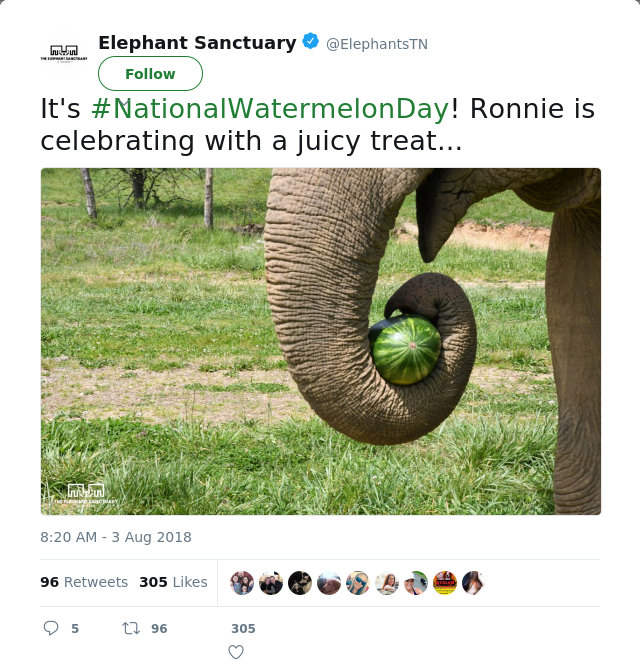Screen dimensions: 640x668
Task: Click liker avatar wearing blue sunglasses
Action: 358,583
